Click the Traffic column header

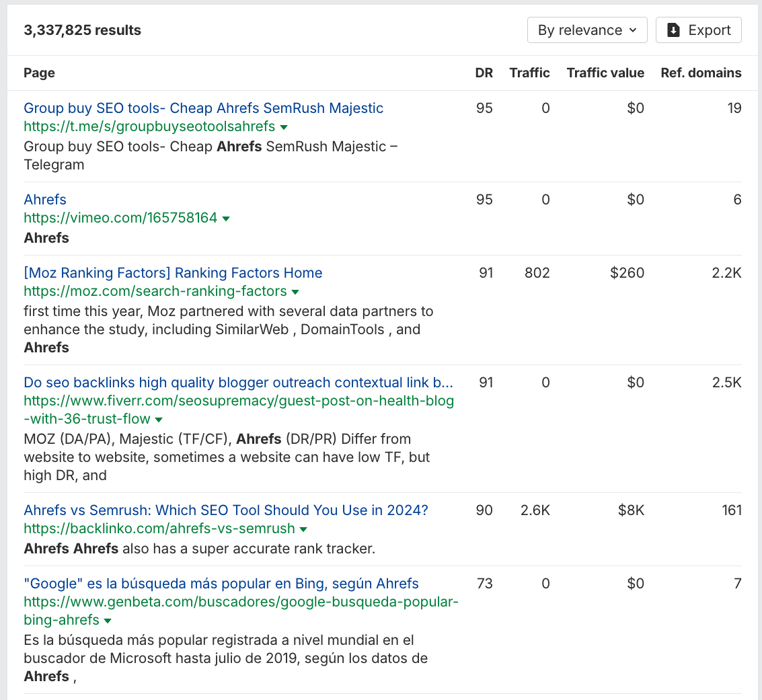pyautogui.click(x=529, y=73)
